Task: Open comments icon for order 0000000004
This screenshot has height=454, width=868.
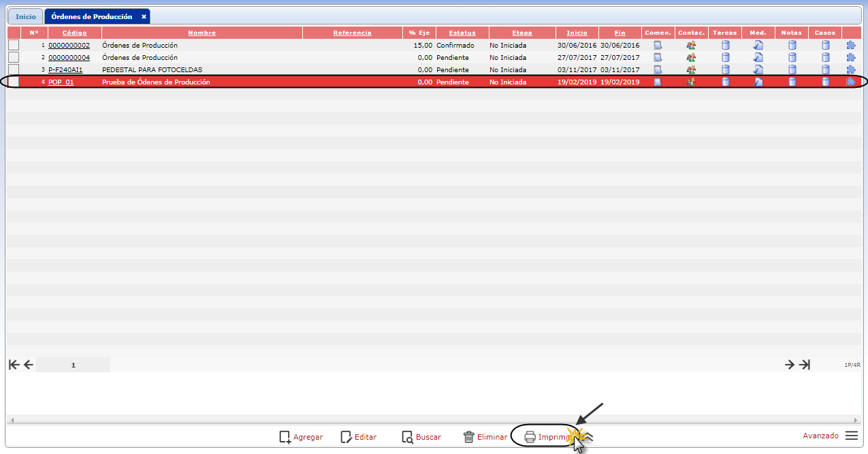Action: point(658,58)
